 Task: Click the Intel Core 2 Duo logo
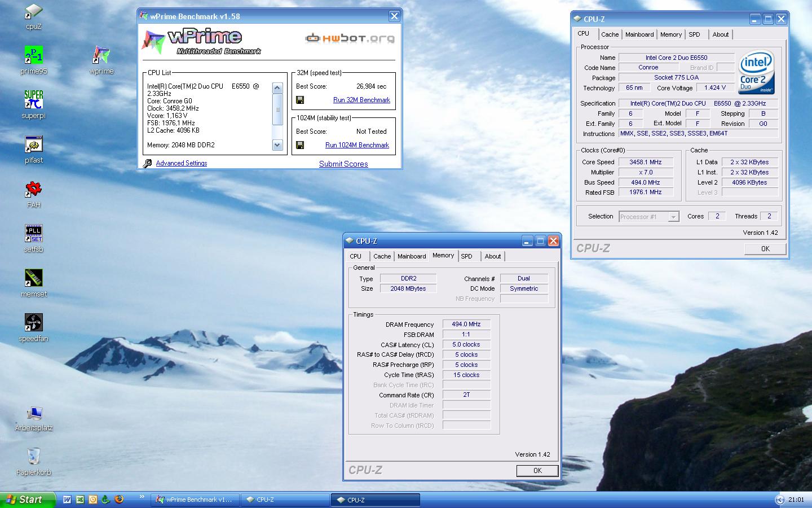756,73
